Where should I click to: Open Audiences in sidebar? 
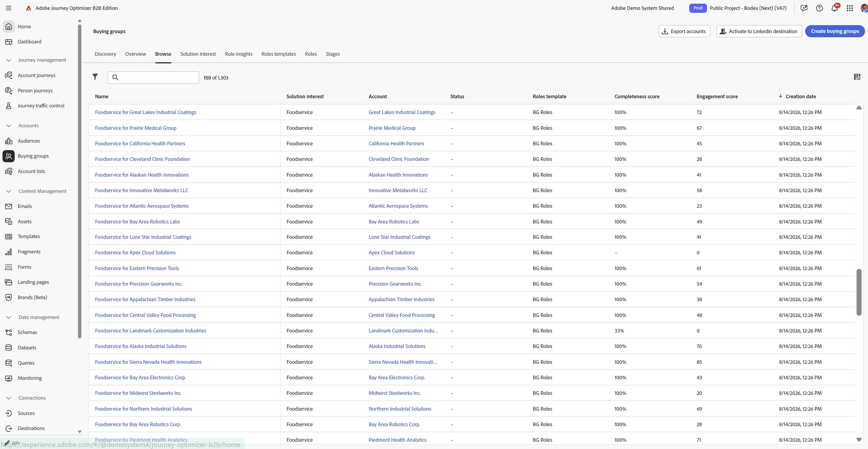tap(29, 141)
